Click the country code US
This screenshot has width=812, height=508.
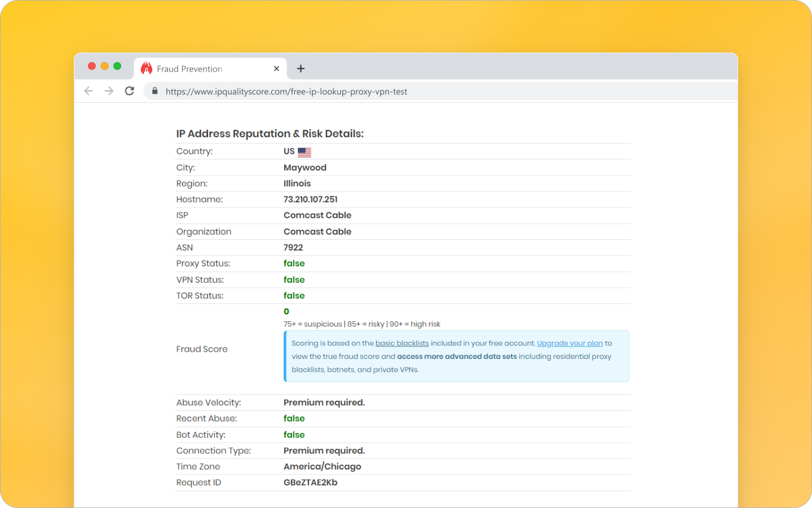289,151
